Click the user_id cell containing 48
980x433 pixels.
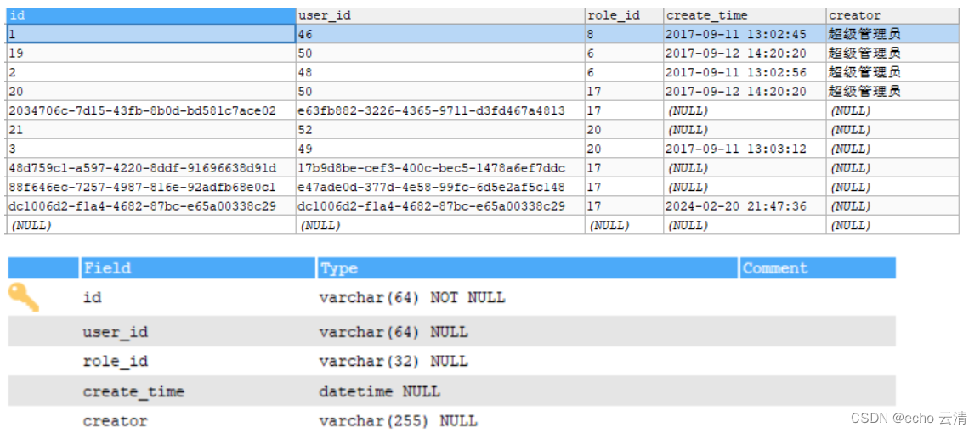click(440, 72)
